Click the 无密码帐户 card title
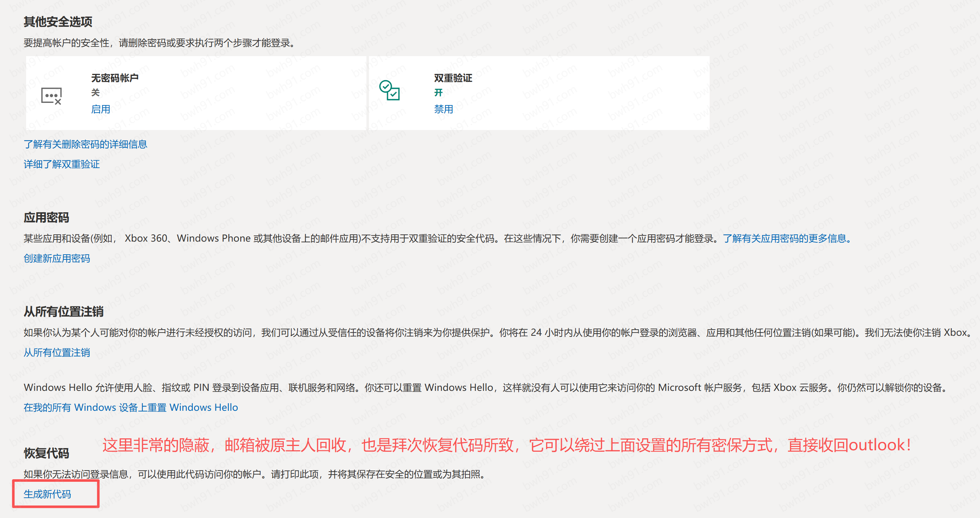Image resolution: width=980 pixels, height=518 pixels. coord(115,78)
